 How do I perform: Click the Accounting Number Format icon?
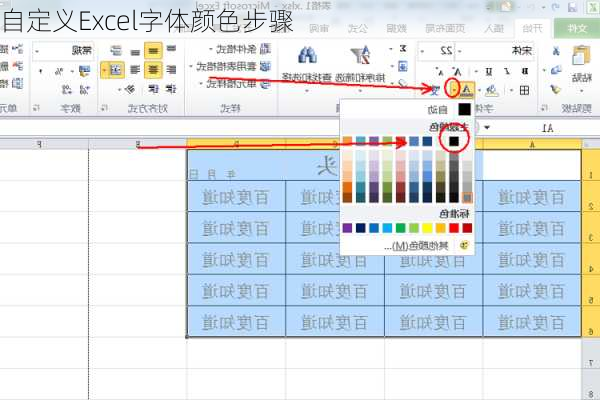[x=84, y=71]
